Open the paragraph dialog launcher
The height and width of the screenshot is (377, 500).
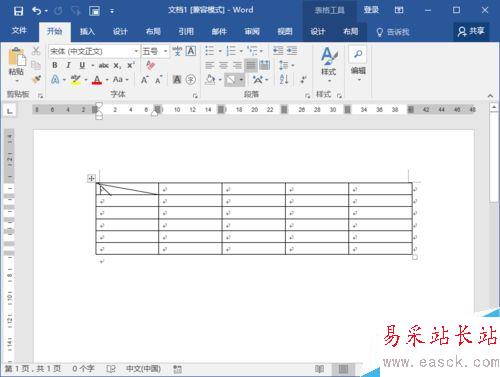[307, 96]
